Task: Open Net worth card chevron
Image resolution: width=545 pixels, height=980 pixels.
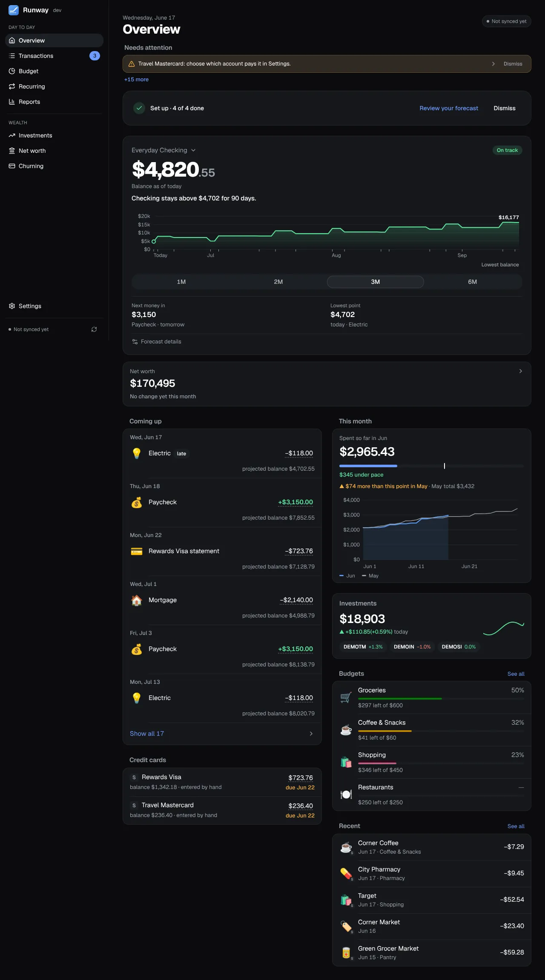Action: (520, 371)
